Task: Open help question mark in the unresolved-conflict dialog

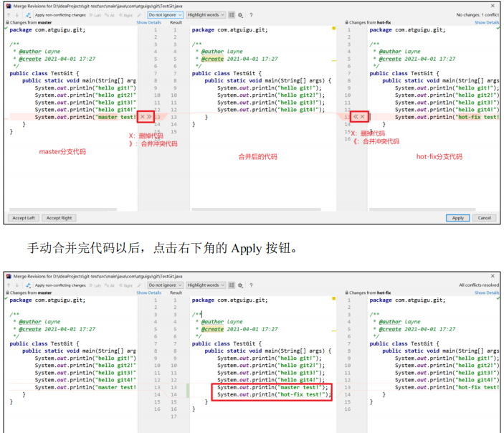Action: (251, 15)
